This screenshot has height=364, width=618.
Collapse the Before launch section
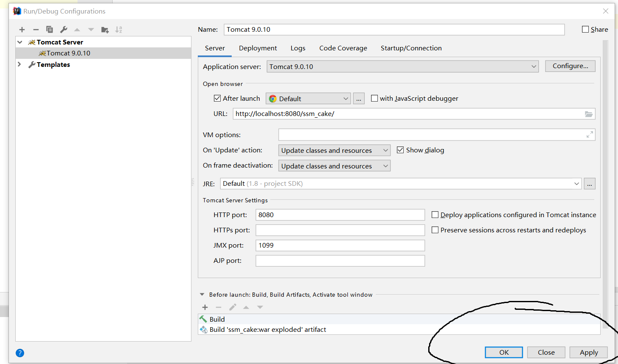pyautogui.click(x=202, y=295)
